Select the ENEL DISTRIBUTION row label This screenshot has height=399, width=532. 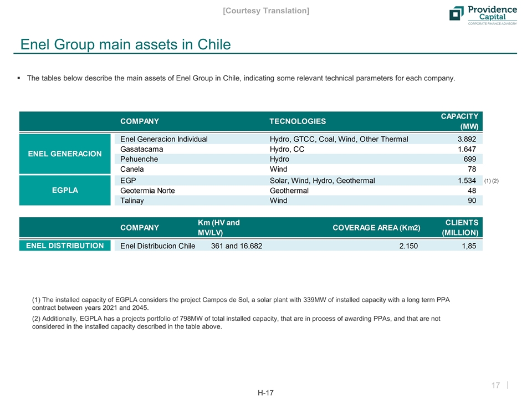65,245
